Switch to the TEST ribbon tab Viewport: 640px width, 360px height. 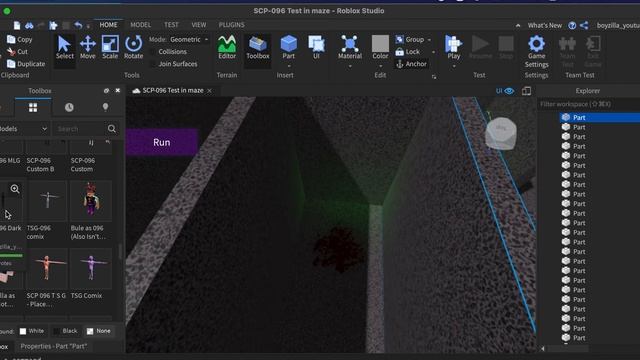[x=171, y=25]
